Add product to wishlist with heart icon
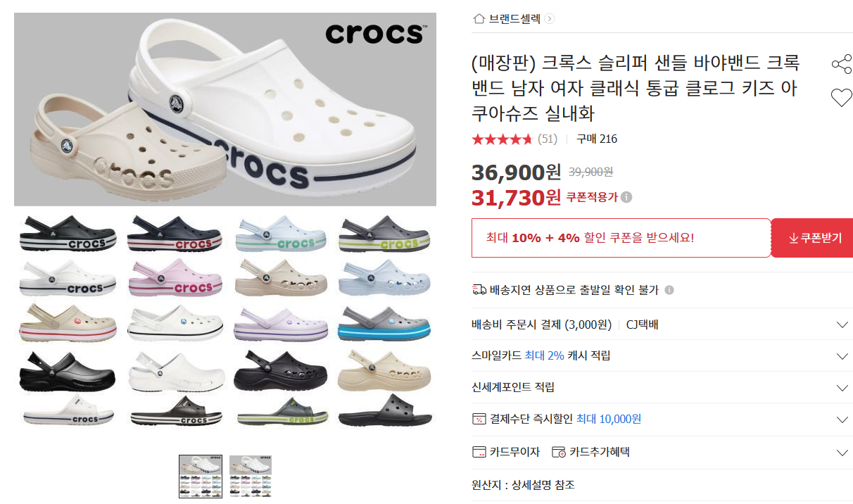 (842, 98)
